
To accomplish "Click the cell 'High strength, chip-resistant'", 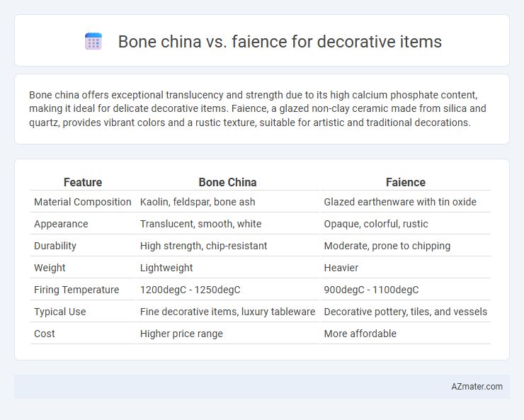I will [203, 246].
